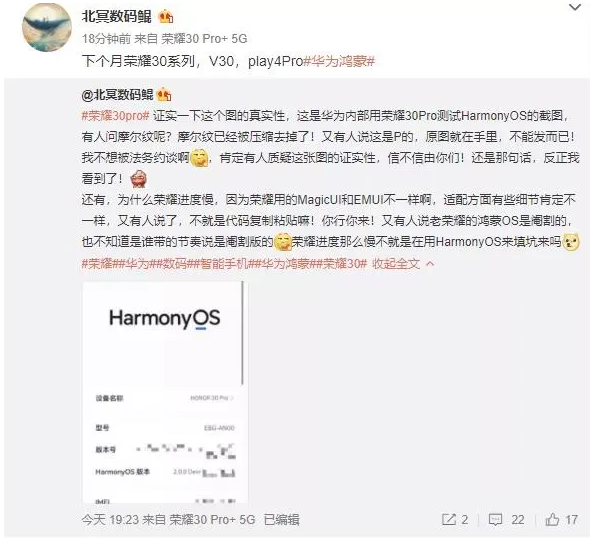Viewport: 590px width, 539px height.
Task: Open the post options chevron menu
Action: [575, 7]
